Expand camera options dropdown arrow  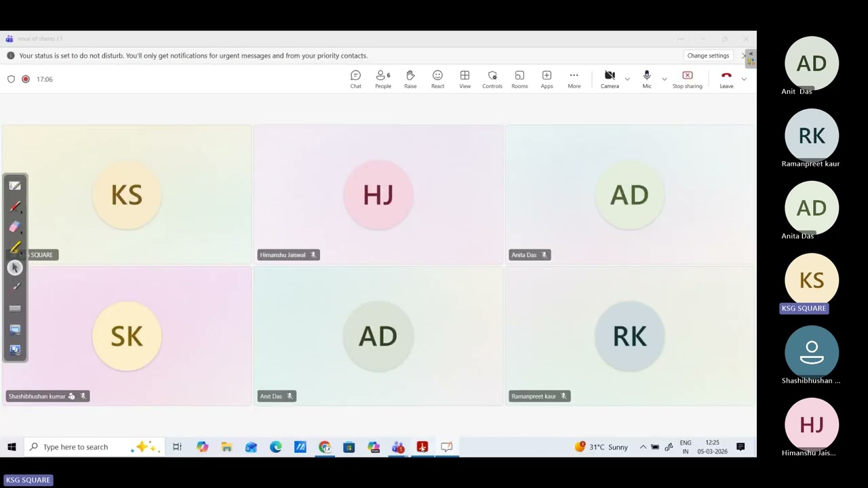627,79
